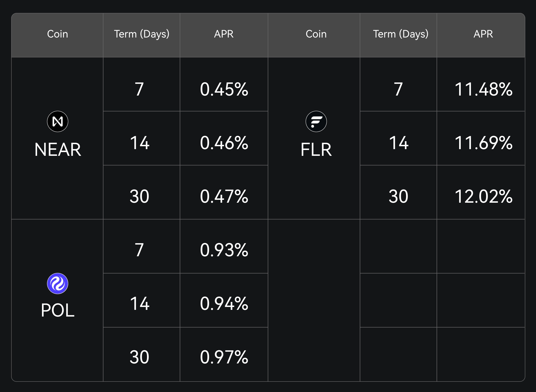This screenshot has height=392, width=536.
Task: Click the Coin header above NEAR
Action: [x=57, y=34]
